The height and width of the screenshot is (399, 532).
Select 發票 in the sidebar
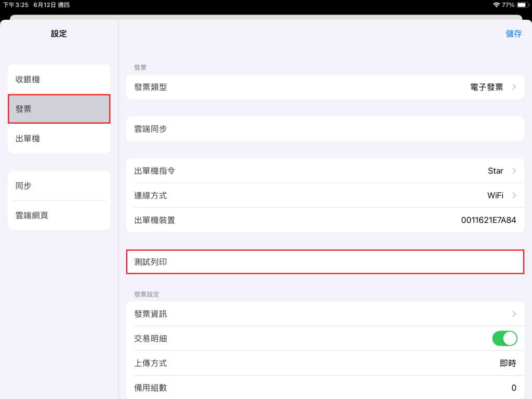tap(59, 109)
